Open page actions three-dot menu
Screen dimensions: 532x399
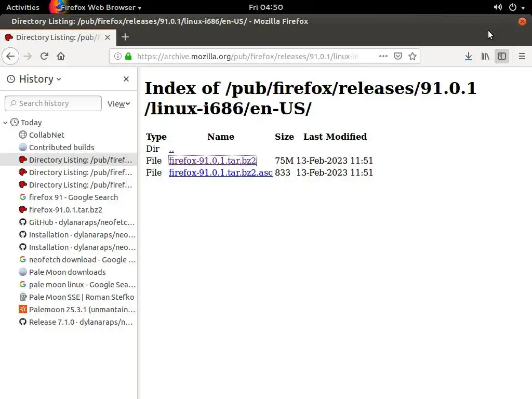[x=383, y=56]
